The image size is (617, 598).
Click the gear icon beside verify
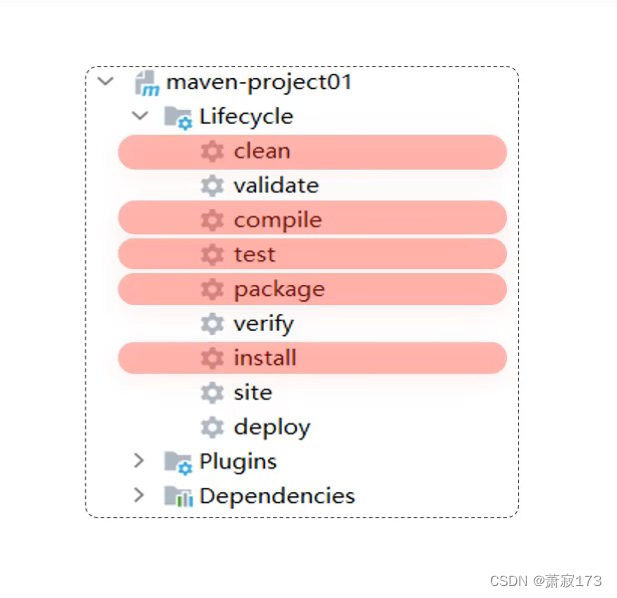[x=212, y=324]
